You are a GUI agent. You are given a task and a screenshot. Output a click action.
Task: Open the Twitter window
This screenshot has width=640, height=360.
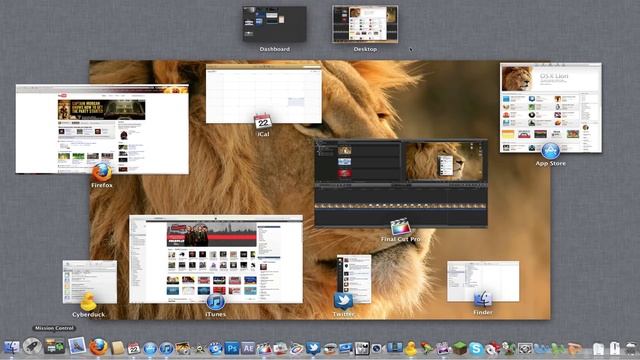click(354, 279)
